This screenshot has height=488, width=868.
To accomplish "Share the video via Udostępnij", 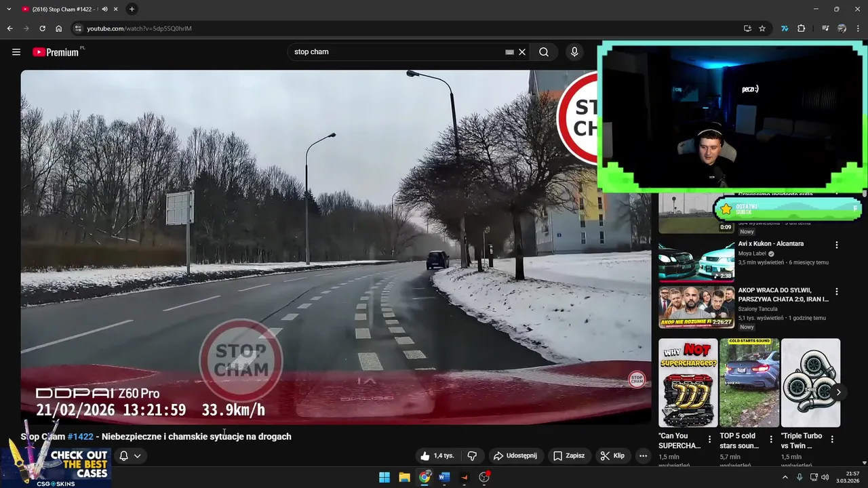I will click(x=515, y=456).
